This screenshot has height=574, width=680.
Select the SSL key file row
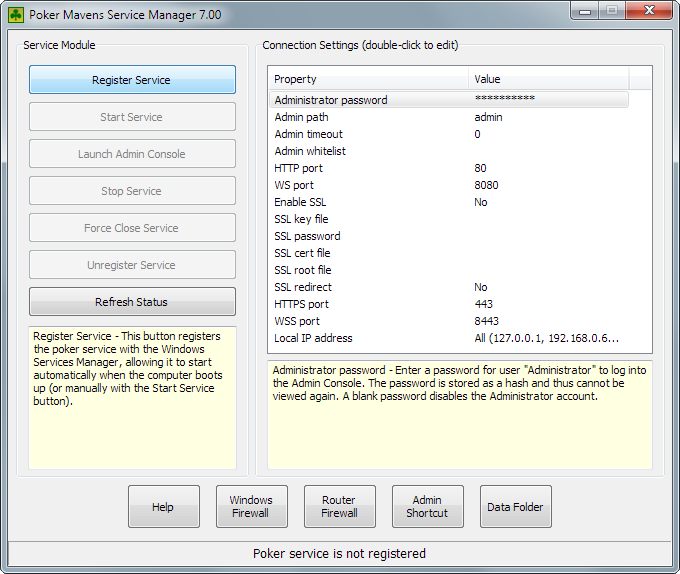(301, 219)
